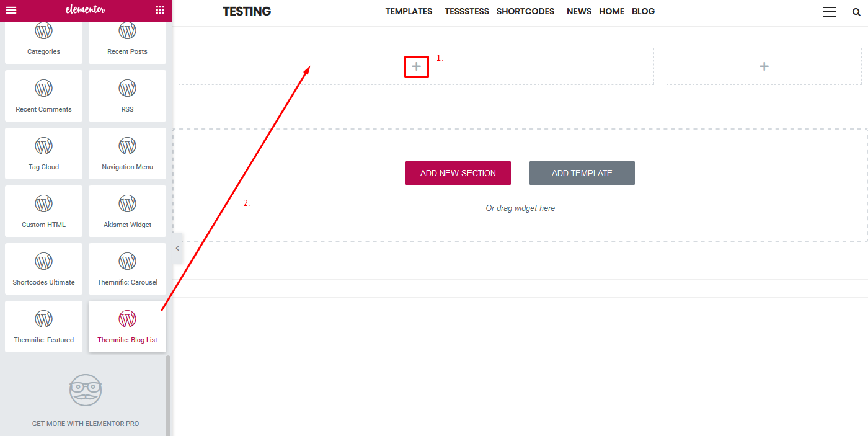Open the TEMPLATES menu item
Viewport: 868px width, 436px height.
pos(409,11)
